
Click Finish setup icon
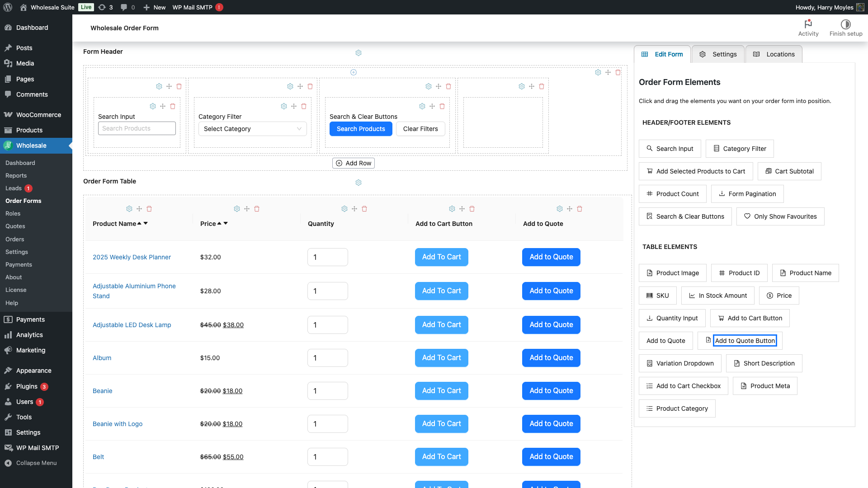[x=845, y=24]
